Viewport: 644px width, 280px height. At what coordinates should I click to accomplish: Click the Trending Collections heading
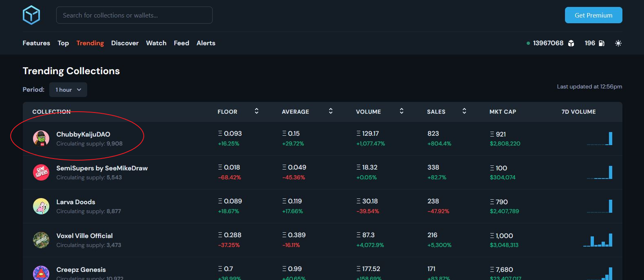click(71, 71)
